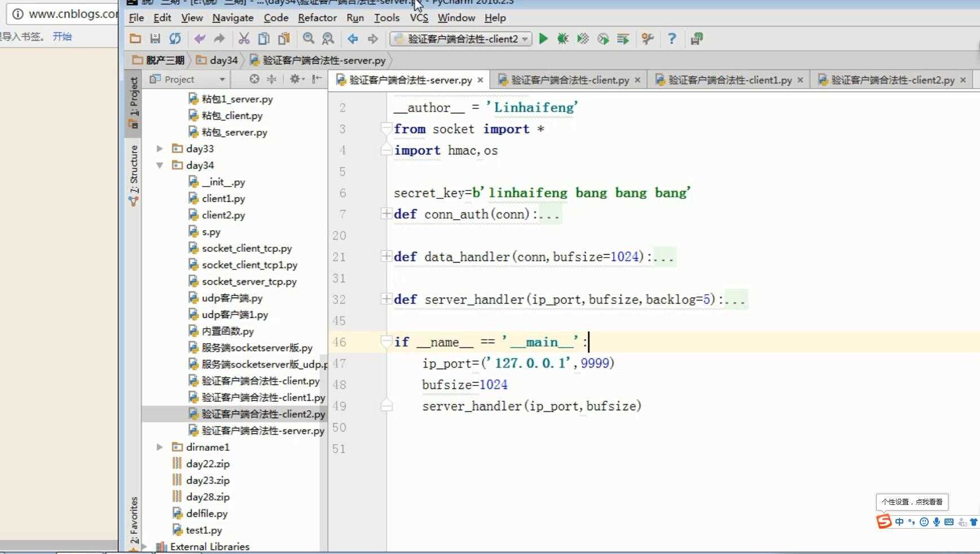Click the Profile run icon
980x554 pixels.
coord(603,39)
